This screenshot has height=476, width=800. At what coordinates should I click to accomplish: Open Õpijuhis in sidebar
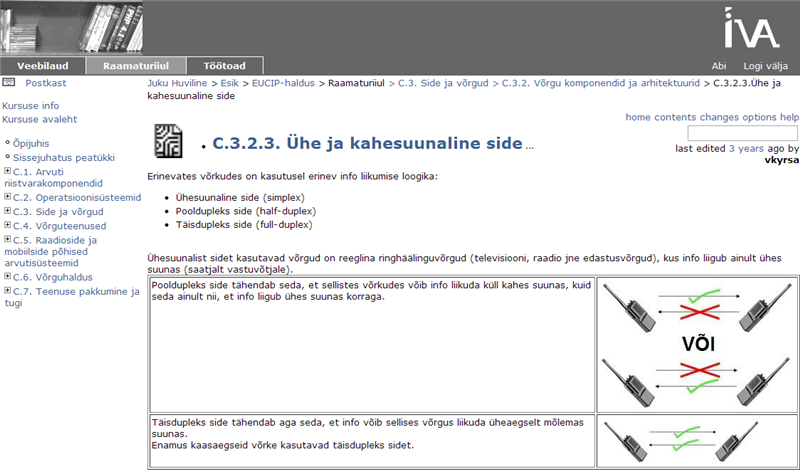pos(31,143)
